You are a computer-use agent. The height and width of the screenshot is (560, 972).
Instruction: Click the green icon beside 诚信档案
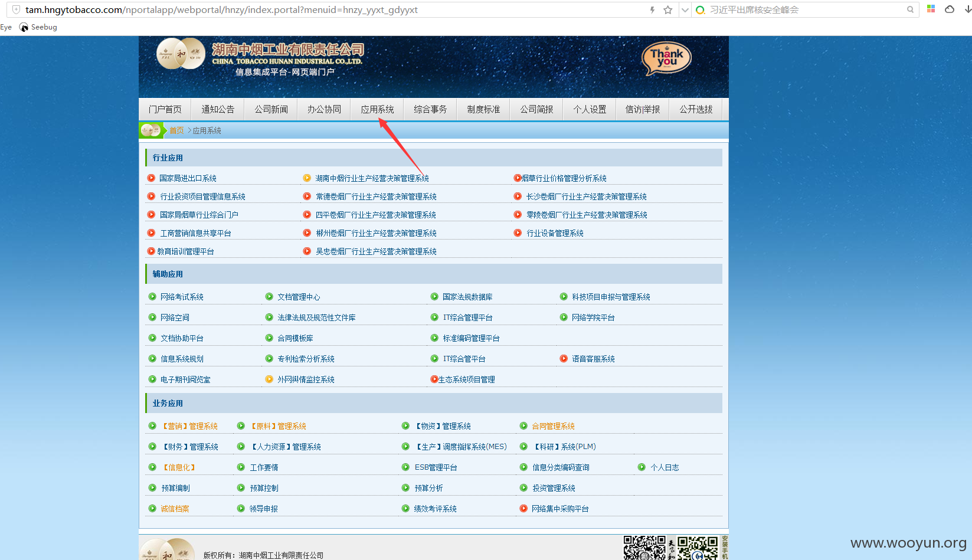[152, 508]
